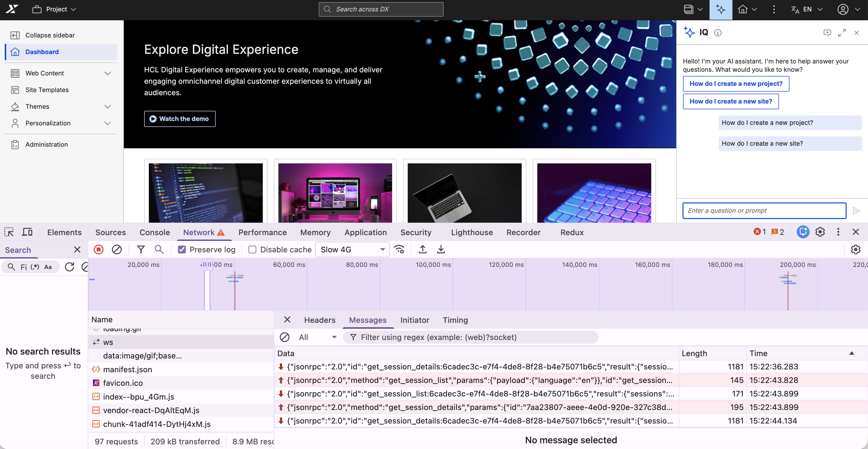Select message with time 15:22:43.828
868x449 pixels.
click(x=571, y=380)
